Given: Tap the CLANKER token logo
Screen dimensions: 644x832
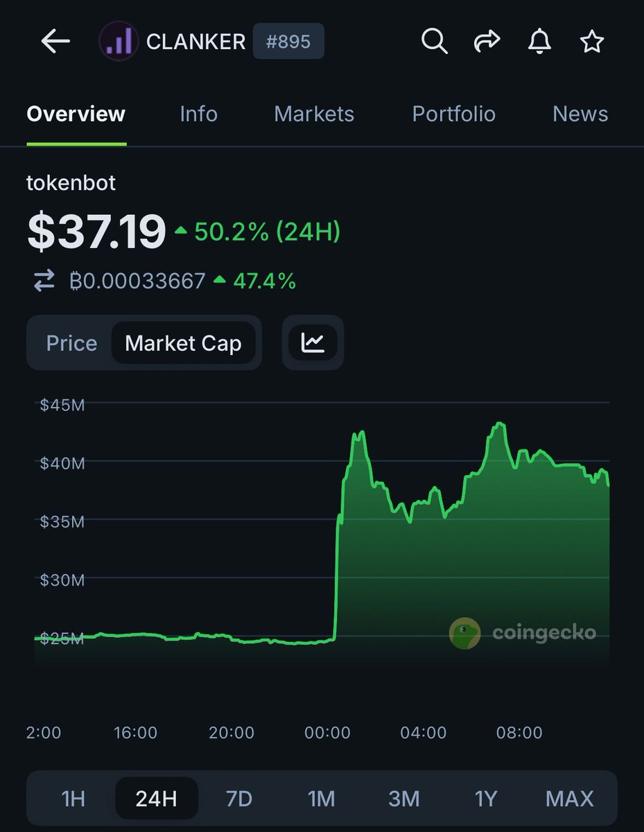Looking at the screenshot, I should tap(119, 42).
